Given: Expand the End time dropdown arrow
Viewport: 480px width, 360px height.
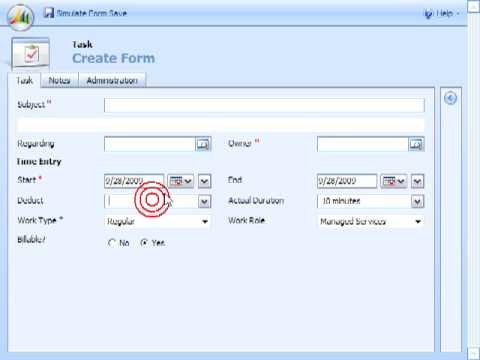Looking at the screenshot, I should pos(418,181).
